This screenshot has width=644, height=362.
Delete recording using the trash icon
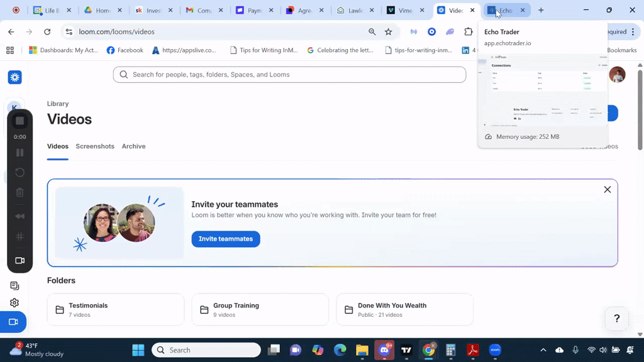[19, 192]
